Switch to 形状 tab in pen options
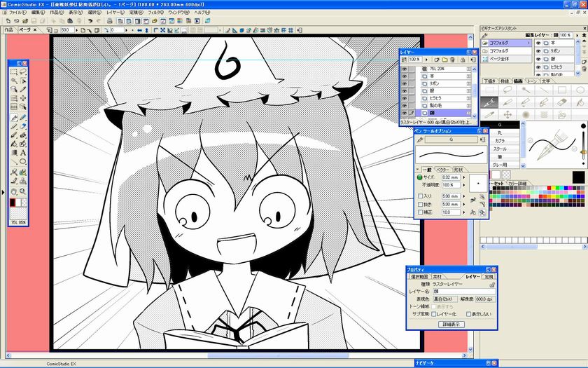Viewport: 588px width, 368px height. [458, 170]
